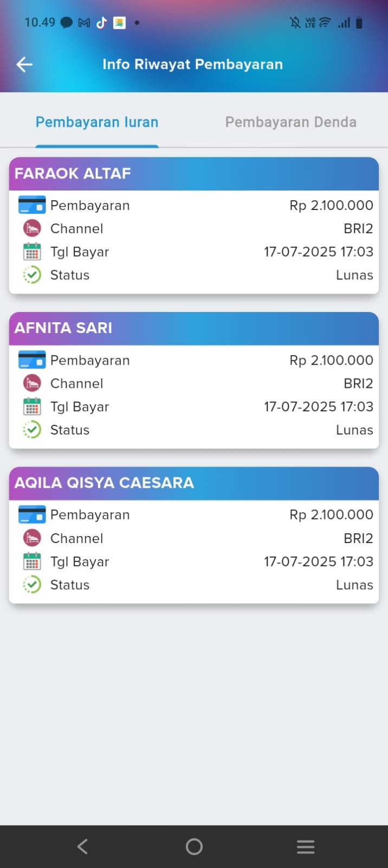
Task: Select the Pembayaran Iuran tab
Action: (x=97, y=122)
